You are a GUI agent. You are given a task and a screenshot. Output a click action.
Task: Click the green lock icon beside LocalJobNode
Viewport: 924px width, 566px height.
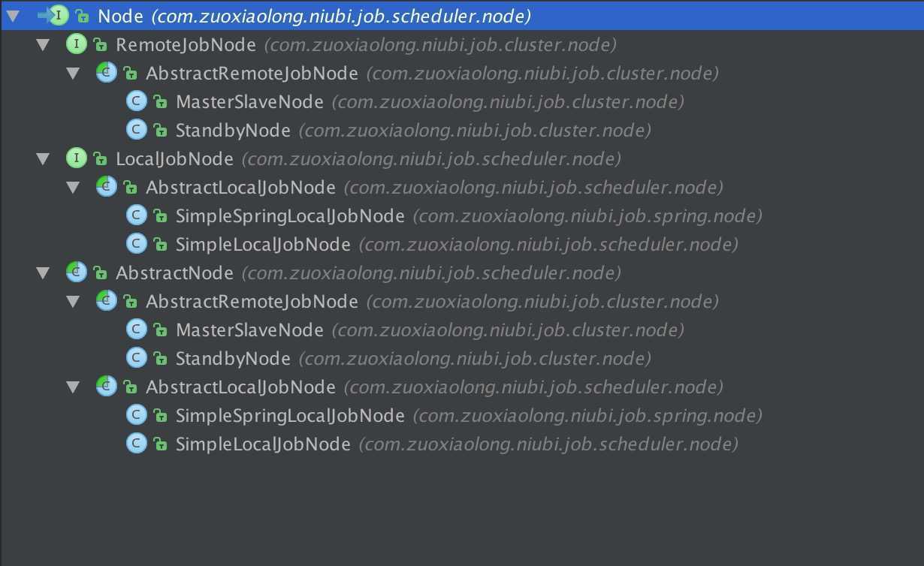pyautogui.click(x=100, y=159)
